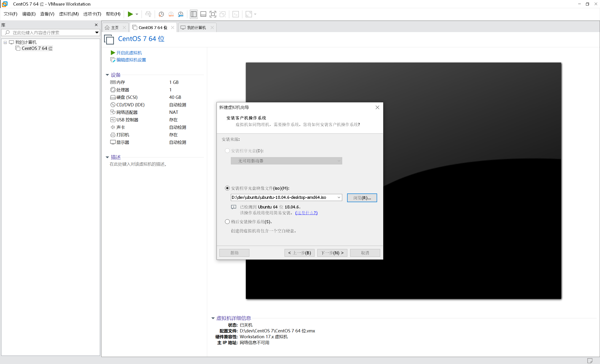
Task: Enter full screen mode icon
Action: pos(213,14)
